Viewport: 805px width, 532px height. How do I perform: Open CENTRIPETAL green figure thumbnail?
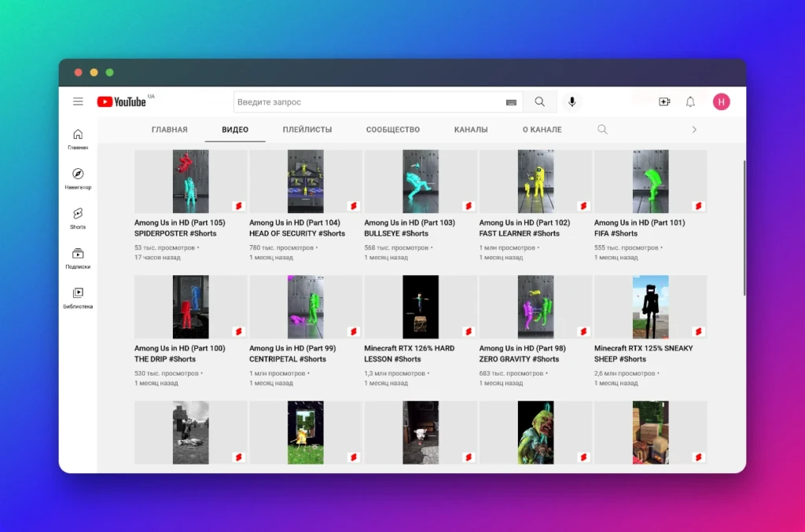pos(306,306)
